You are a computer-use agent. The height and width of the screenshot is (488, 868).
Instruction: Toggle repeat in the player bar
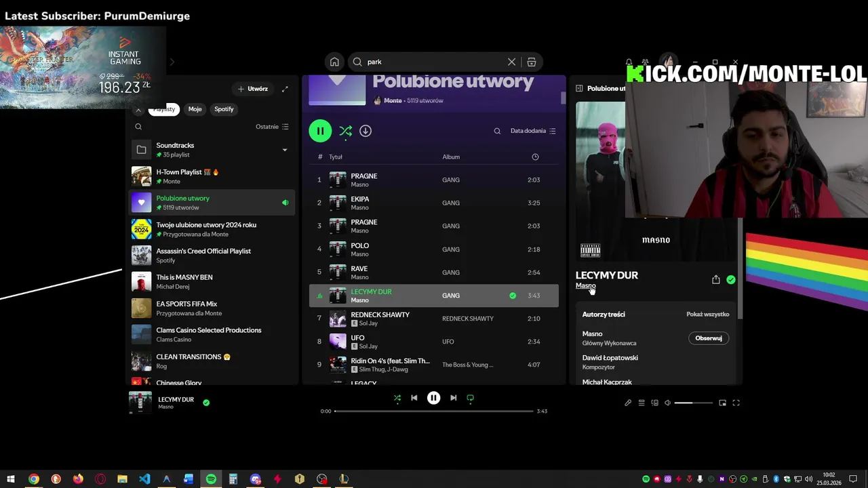470,398
